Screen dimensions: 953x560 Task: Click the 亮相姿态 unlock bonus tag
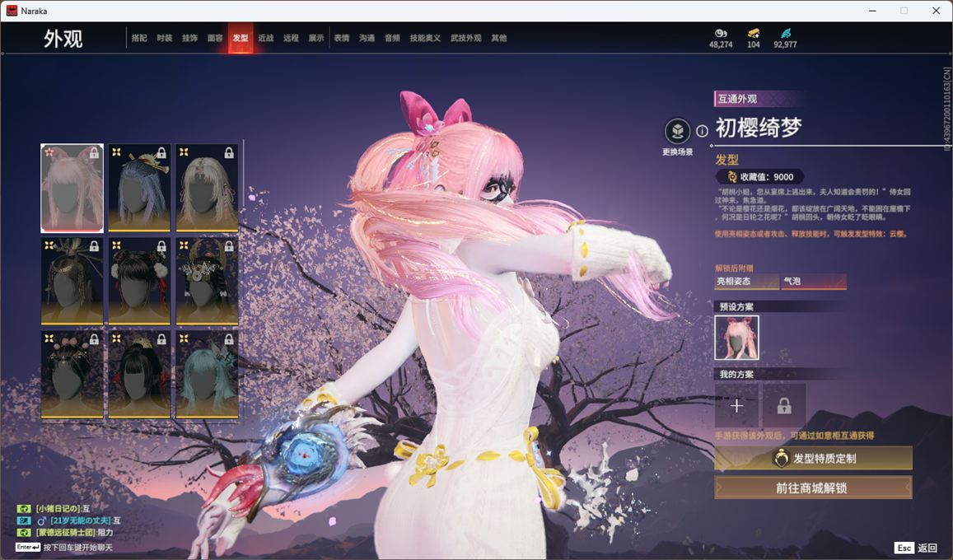point(746,281)
